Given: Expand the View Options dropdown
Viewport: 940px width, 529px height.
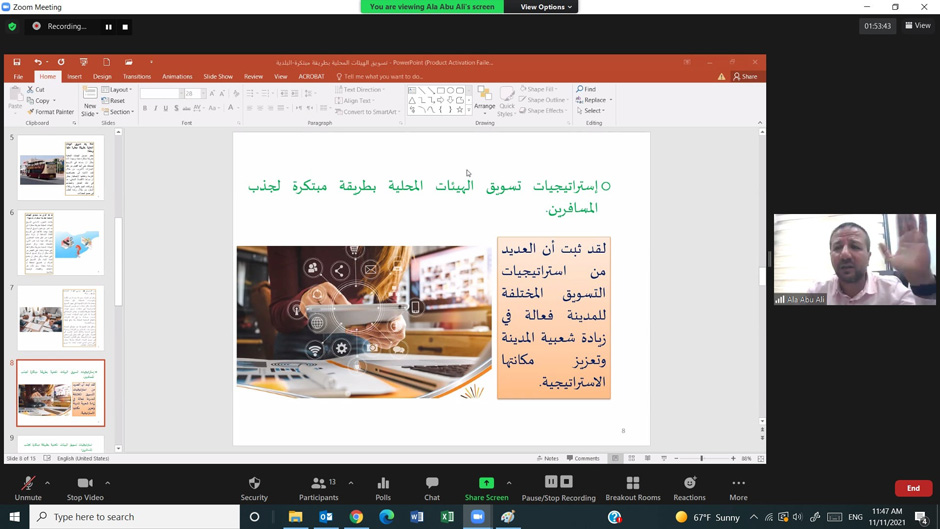Looking at the screenshot, I should (x=547, y=7).
